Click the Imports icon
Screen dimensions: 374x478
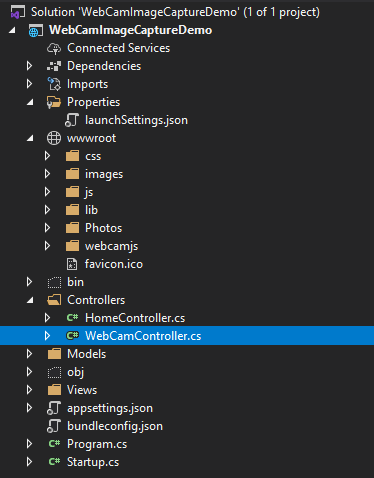(x=54, y=84)
